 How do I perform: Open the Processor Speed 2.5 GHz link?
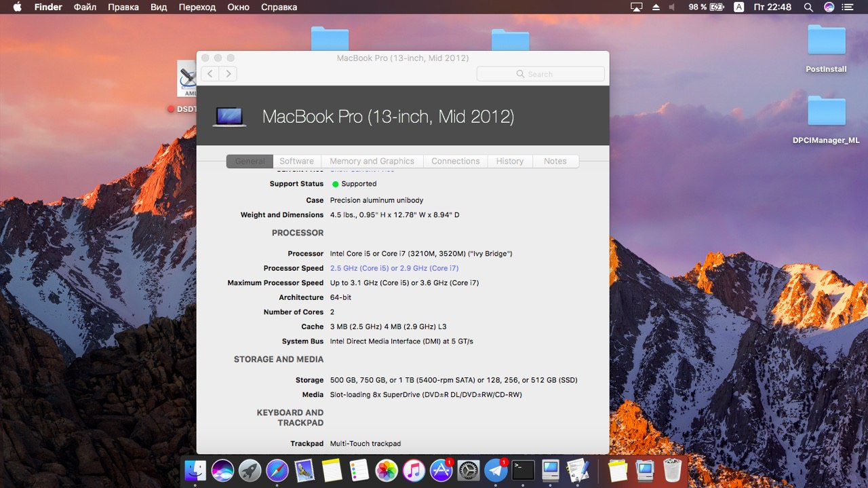click(x=394, y=268)
